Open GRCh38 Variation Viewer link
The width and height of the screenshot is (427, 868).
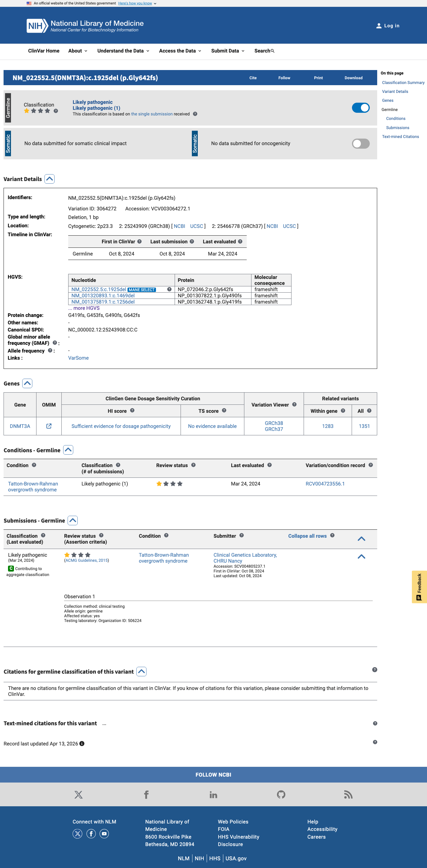coord(274,423)
